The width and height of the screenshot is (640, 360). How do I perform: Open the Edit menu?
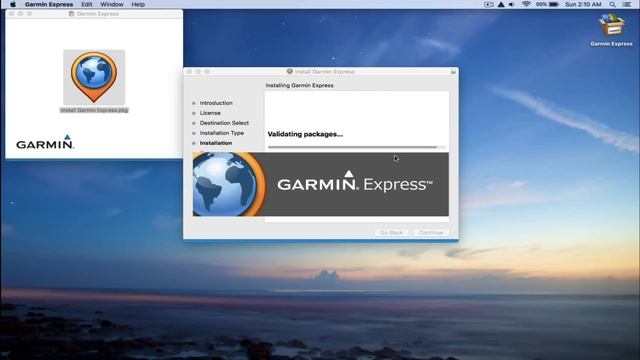(87, 4)
